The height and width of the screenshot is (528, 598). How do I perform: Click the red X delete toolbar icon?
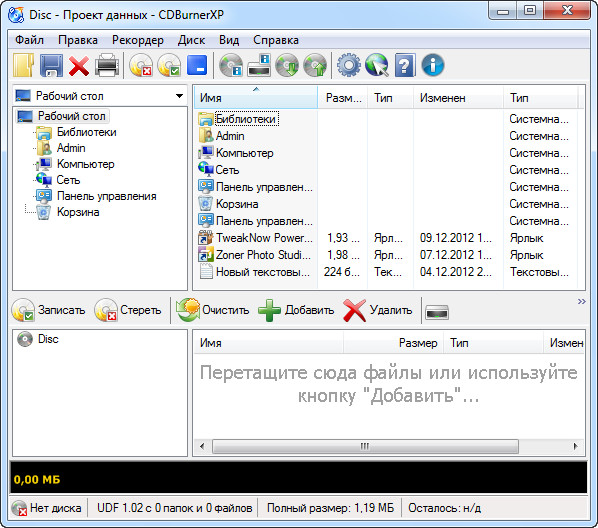coord(79,66)
